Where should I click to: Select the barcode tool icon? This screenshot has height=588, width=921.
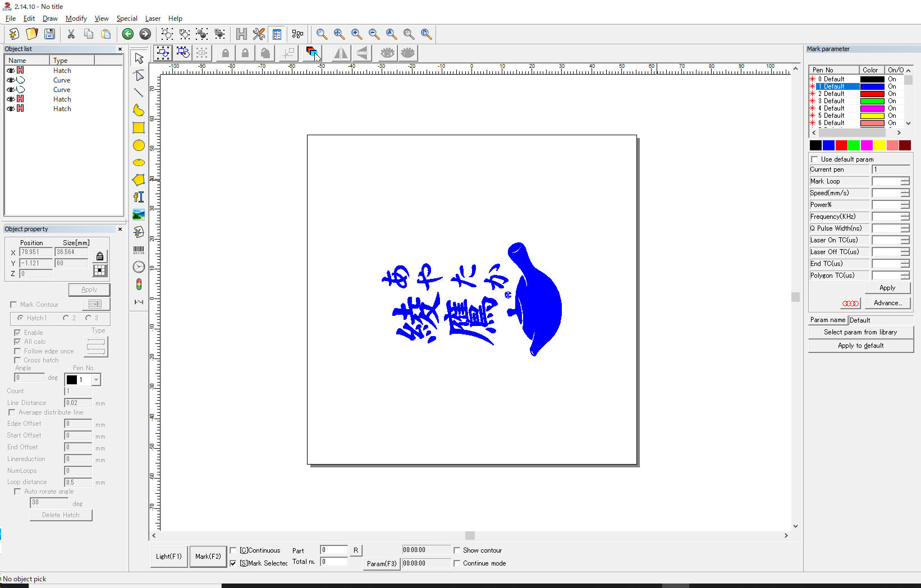point(139,250)
